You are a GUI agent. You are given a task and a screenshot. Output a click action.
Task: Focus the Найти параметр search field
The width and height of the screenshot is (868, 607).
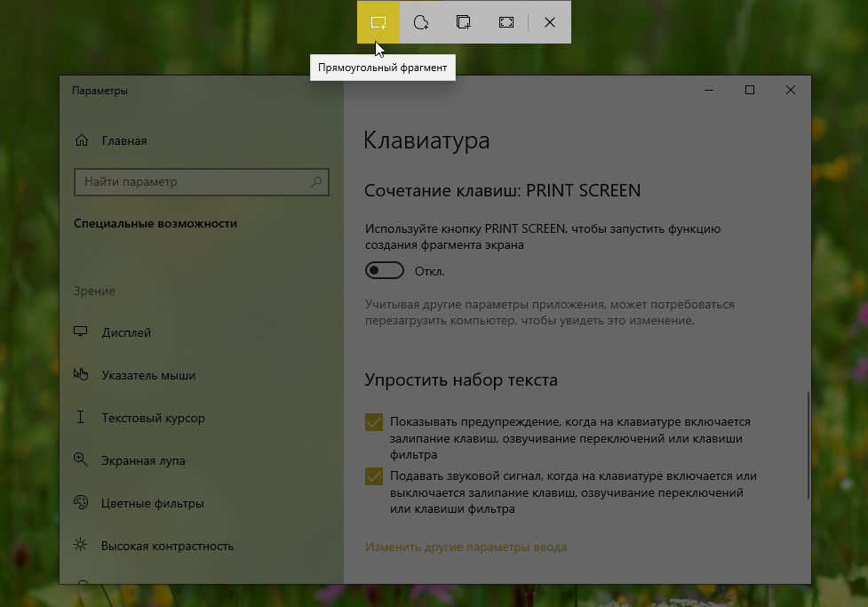tap(191, 181)
